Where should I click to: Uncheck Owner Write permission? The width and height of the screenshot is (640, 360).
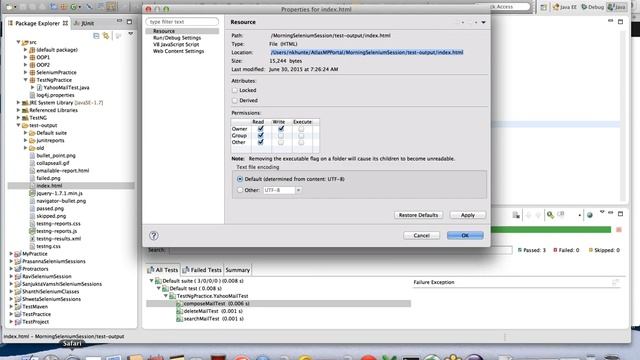tap(281, 129)
